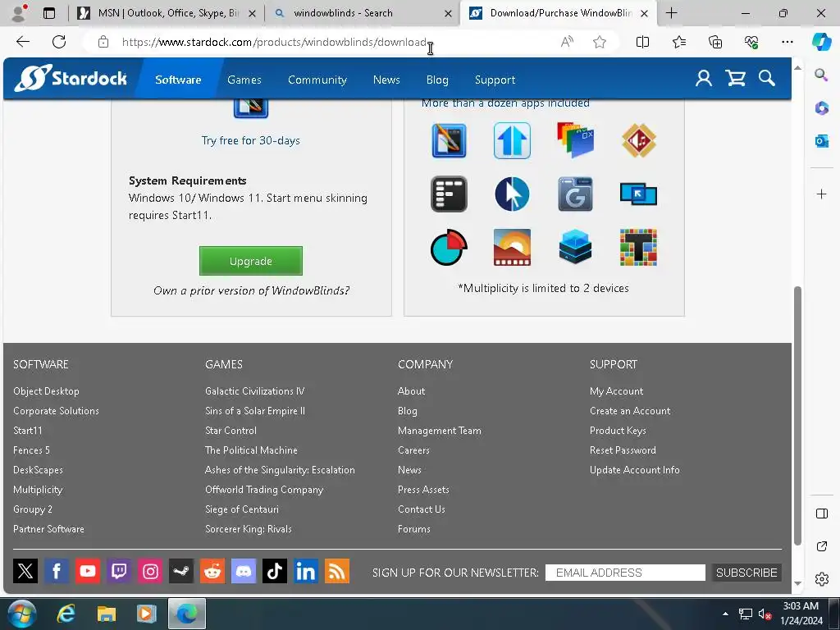The width and height of the screenshot is (840, 630).
Task: Switch to the MSN Outlook tab
Action: click(167, 13)
